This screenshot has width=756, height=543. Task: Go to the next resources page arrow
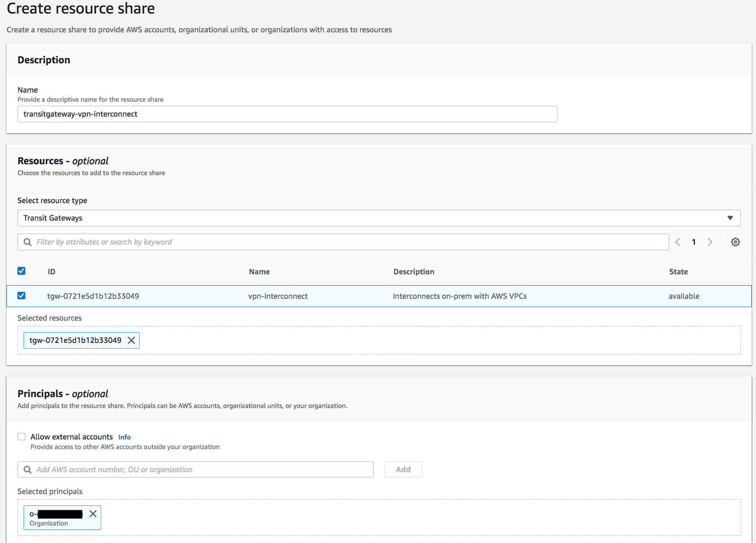point(710,242)
